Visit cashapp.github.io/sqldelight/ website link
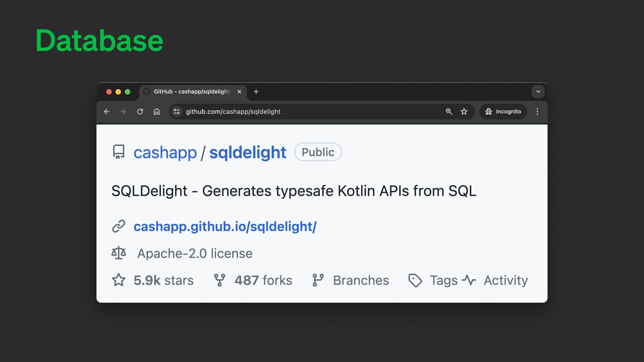 click(x=225, y=227)
